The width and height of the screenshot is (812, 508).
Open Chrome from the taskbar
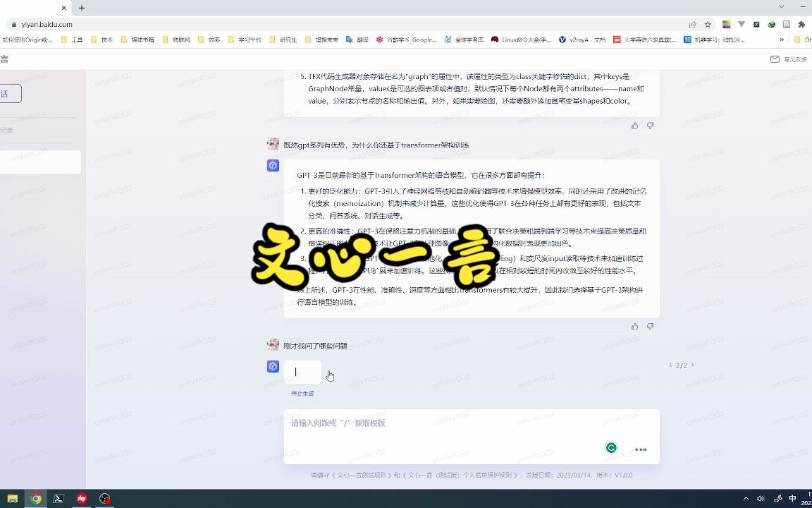pyautogui.click(x=35, y=499)
